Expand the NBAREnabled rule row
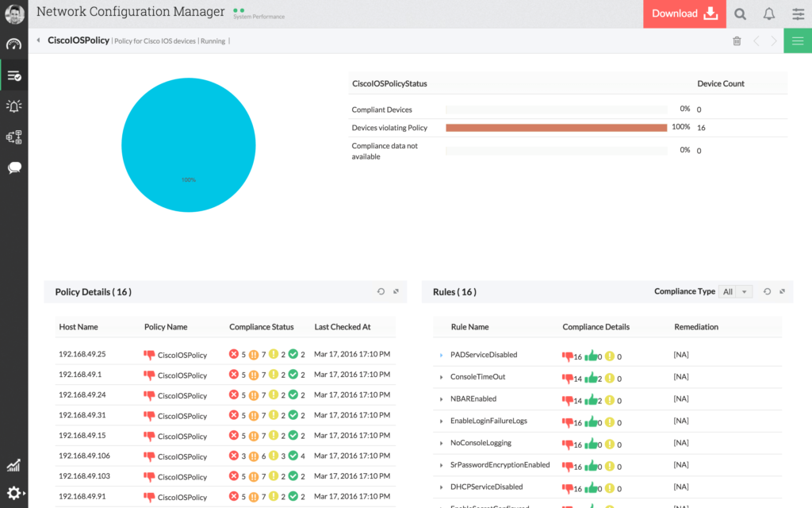The width and height of the screenshot is (812, 508). [442, 399]
